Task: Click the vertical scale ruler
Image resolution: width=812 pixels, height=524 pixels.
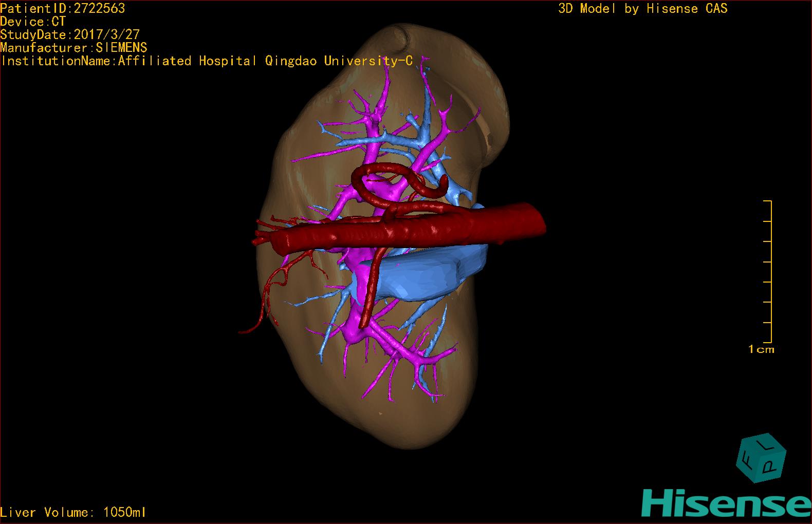Action: 768,272
